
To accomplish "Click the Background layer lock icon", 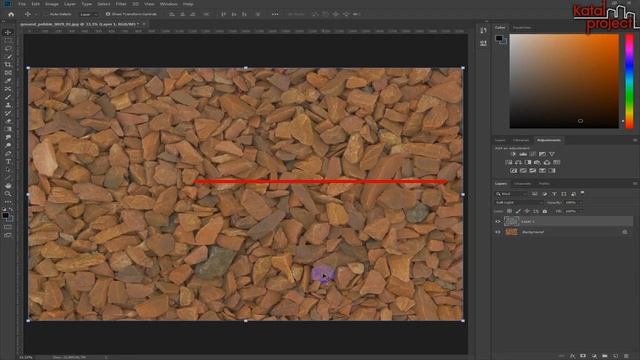I will tap(625, 232).
